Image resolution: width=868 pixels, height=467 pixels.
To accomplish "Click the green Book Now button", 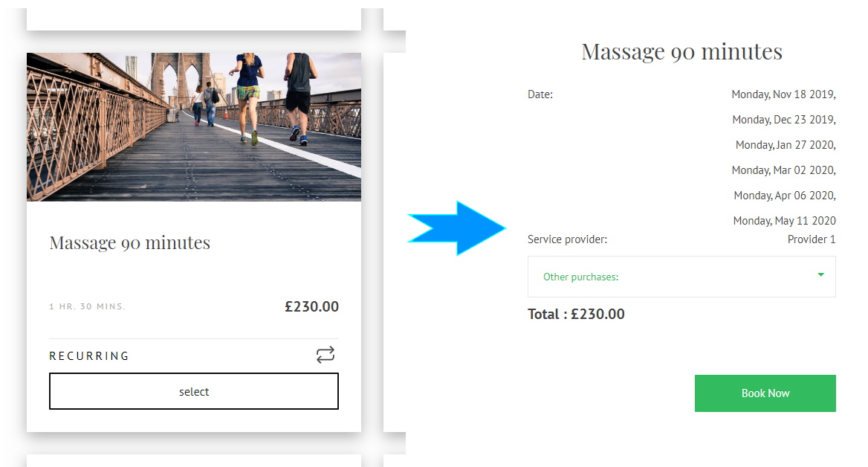I will click(x=765, y=393).
